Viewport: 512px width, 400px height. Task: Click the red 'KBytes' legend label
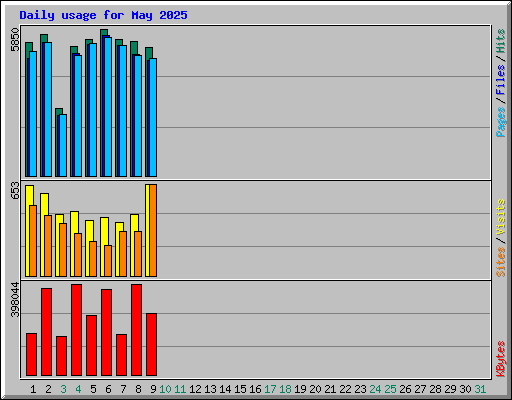501,359
